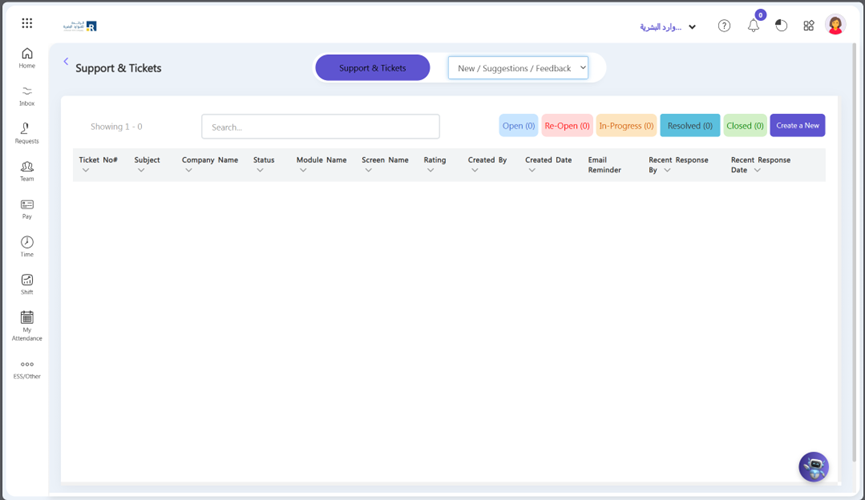The height and width of the screenshot is (500, 865).
Task: Open the help question mark icon
Action: tap(724, 26)
